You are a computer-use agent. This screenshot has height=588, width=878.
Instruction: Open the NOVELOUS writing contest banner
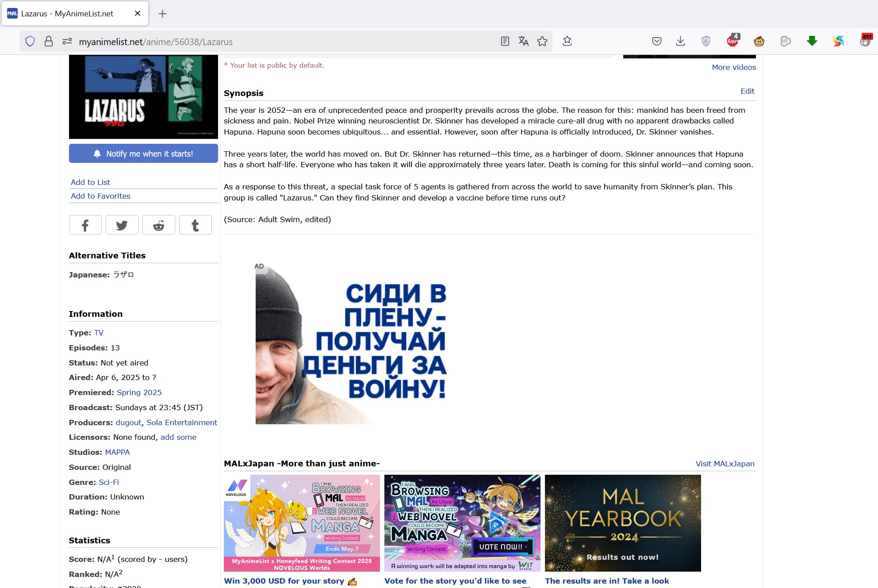[x=302, y=523]
